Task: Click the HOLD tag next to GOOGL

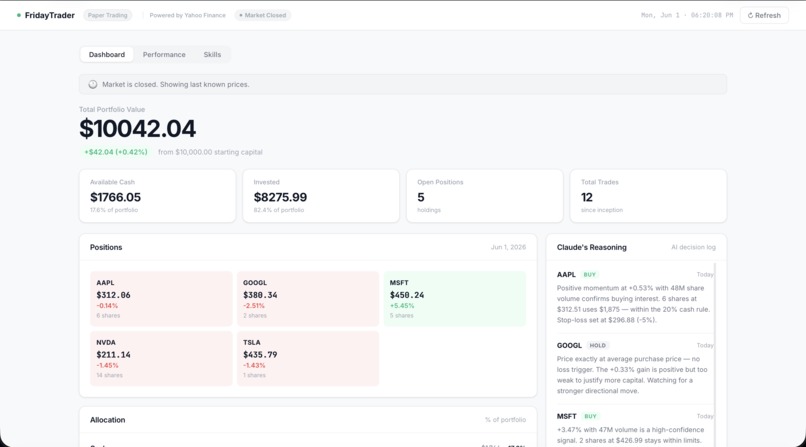Action: [597, 346]
